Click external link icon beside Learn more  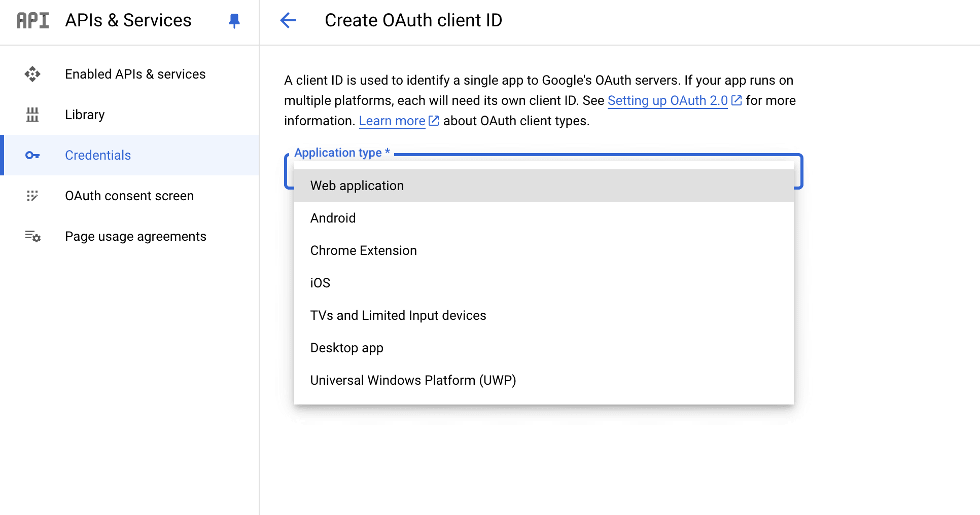(x=434, y=121)
